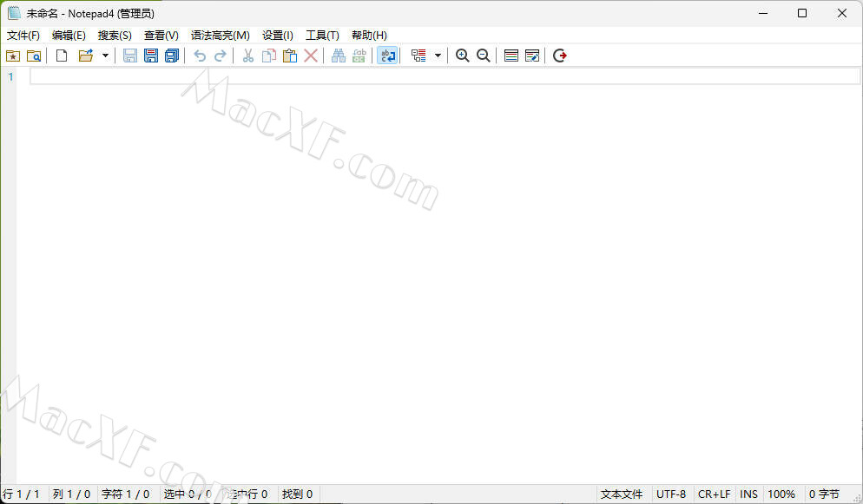
Task: Click line number 1 in the margin
Action: 10,77
